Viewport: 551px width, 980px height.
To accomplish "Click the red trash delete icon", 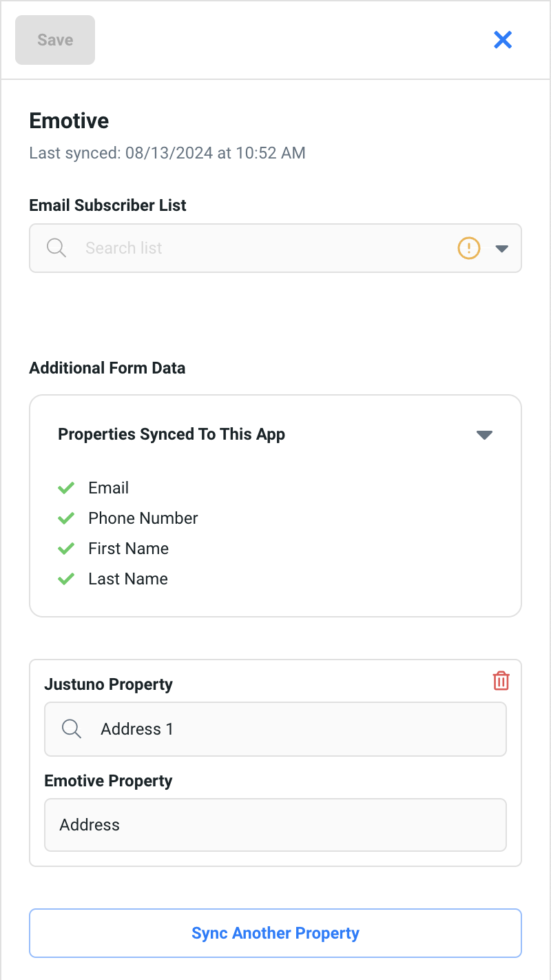I will tap(501, 681).
